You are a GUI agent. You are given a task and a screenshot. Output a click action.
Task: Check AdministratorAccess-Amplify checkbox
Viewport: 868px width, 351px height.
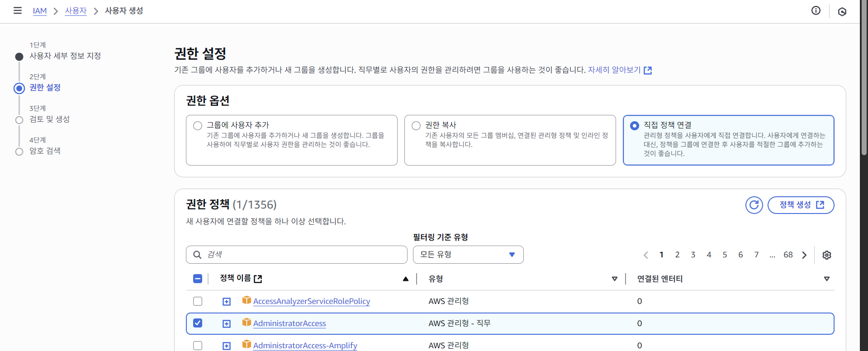pyautogui.click(x=198, y=346)
